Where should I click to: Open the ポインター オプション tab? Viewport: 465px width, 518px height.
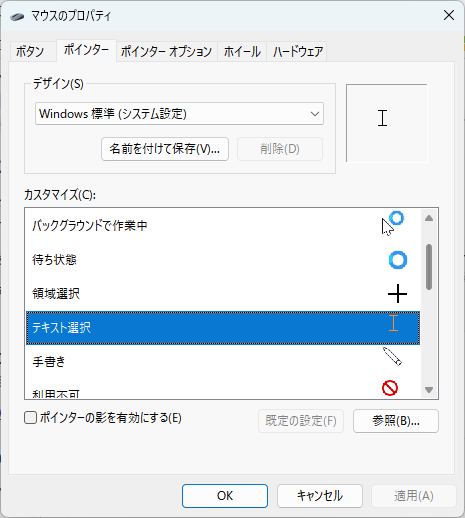[x=166, y=52]
